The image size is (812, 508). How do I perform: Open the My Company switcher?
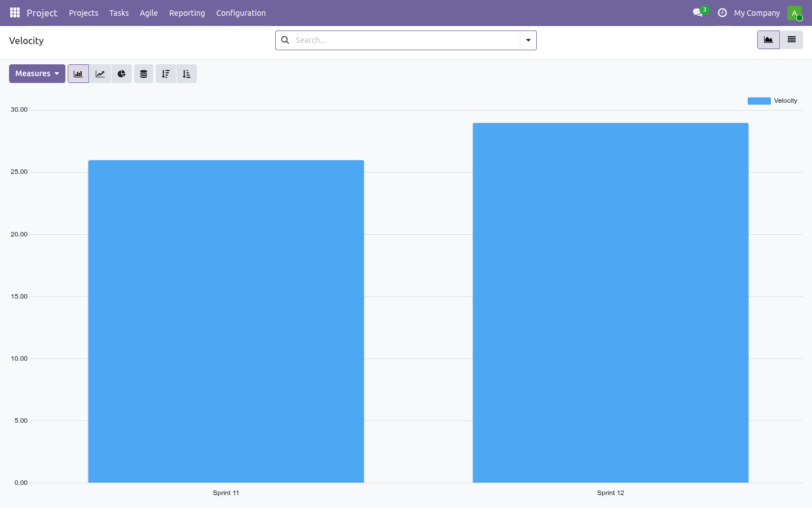pyautogui.click(x=757, y=13)
